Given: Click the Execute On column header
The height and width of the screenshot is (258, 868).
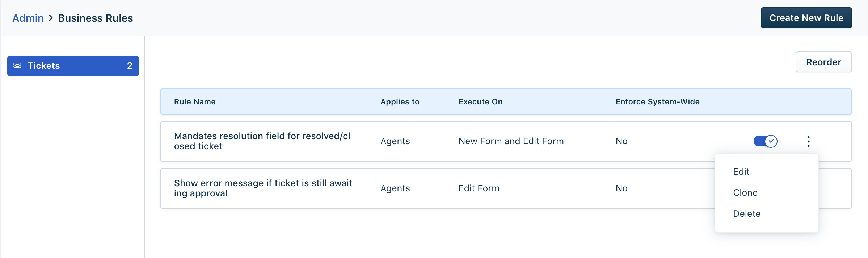Looking at the screenshot, I should point(480,101).
